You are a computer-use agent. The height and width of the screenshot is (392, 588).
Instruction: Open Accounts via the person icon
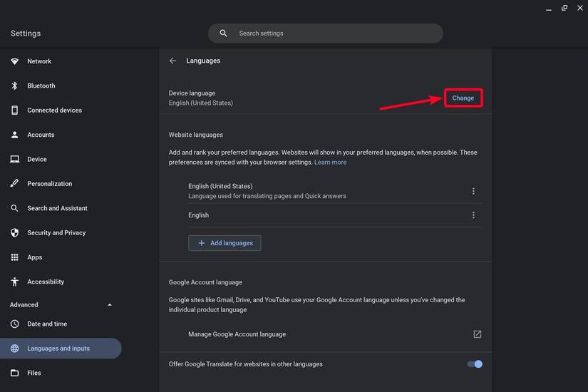tap(14, 135)
